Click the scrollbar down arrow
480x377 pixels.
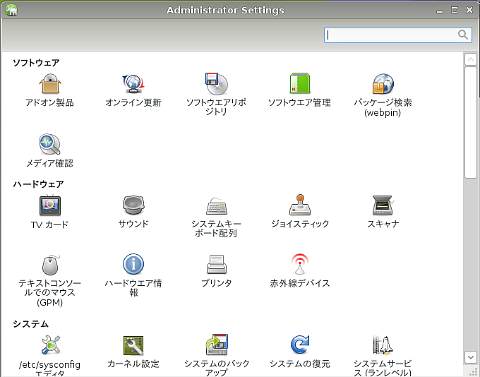coord(470,357)
